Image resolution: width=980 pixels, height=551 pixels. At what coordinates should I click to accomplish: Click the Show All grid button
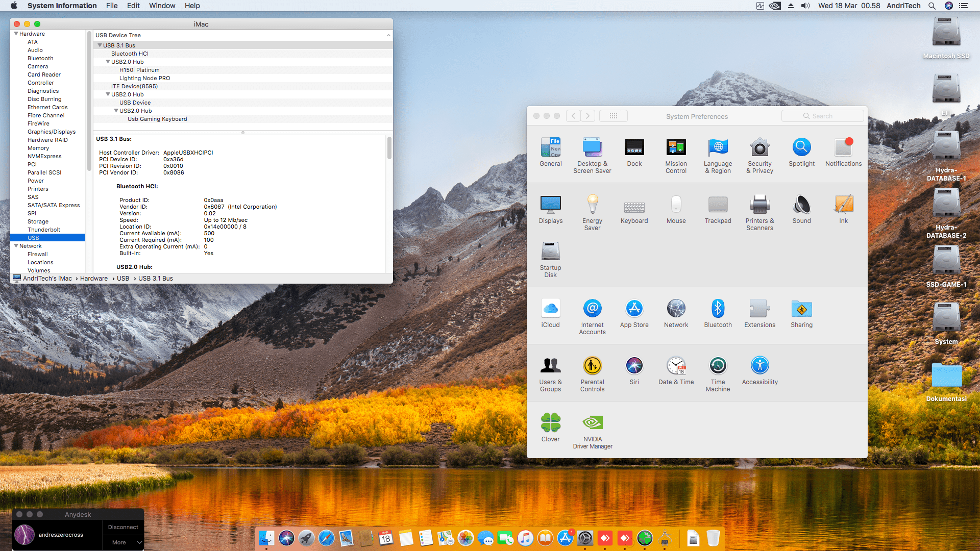click(613, 116)
